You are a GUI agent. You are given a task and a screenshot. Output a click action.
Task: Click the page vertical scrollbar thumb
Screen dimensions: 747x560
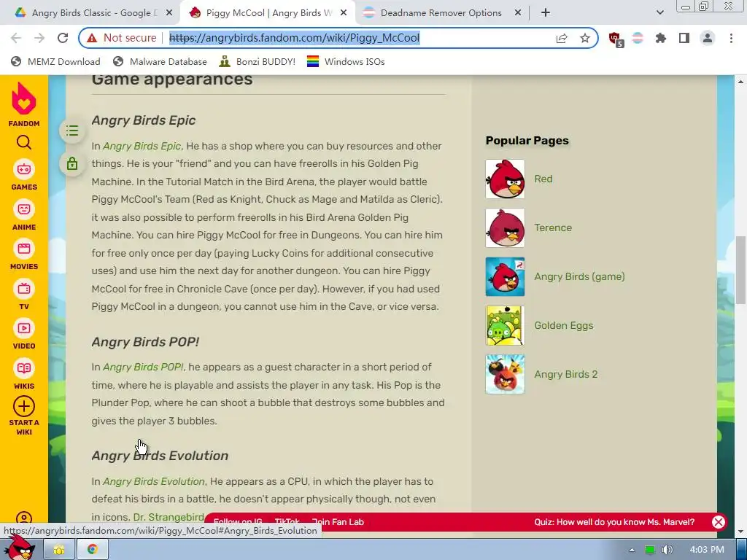pyautogui.click(x=740, y=270)
